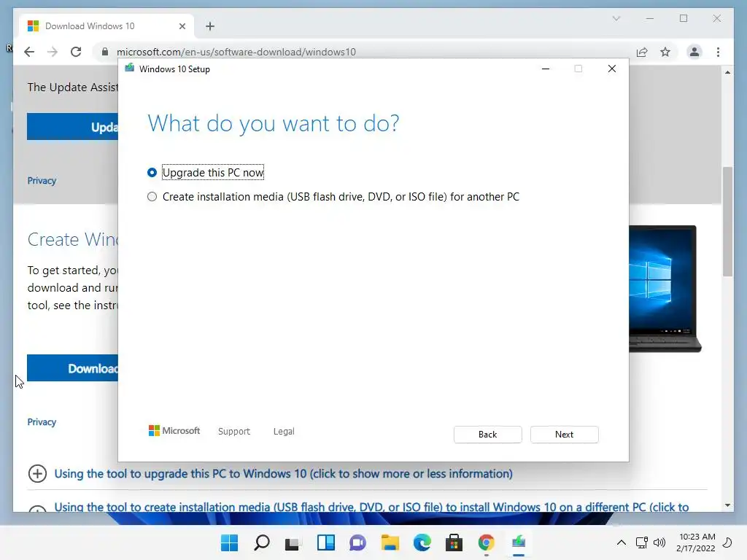Close the Windows 10 Setup dialog
The image size is (747, 560).
click(612, 69)
